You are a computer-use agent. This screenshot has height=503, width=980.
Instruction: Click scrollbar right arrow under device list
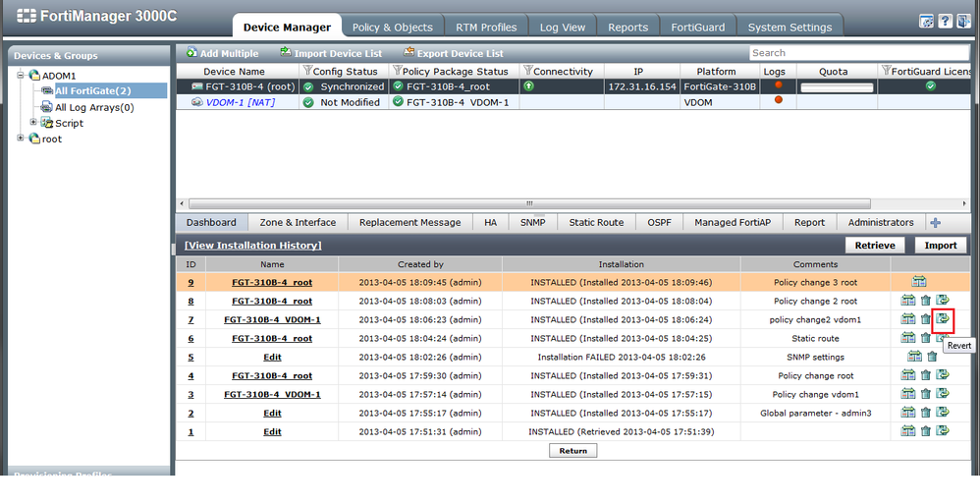(964, 203)
